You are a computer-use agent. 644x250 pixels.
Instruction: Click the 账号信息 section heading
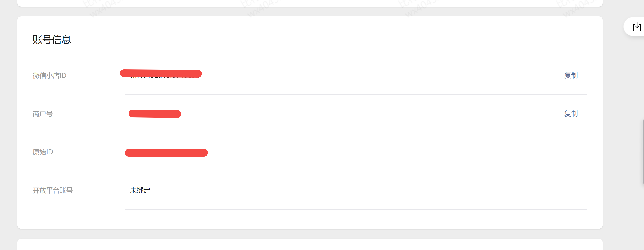52,40
